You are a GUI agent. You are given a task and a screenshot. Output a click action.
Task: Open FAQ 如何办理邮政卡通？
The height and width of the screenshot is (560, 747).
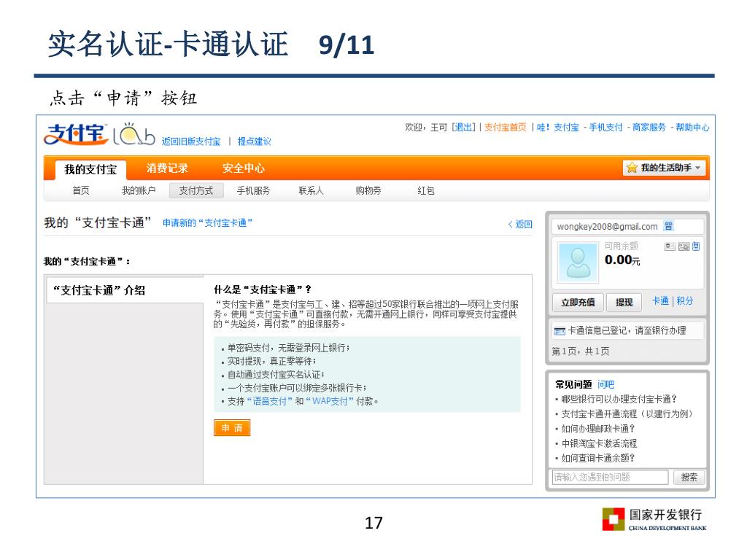click(598, 429)
